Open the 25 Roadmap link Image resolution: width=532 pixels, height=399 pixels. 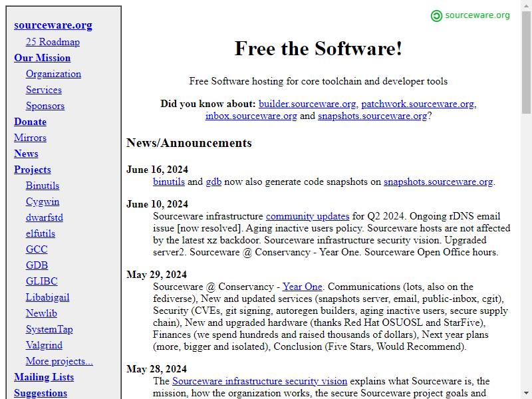pos(53,42)
